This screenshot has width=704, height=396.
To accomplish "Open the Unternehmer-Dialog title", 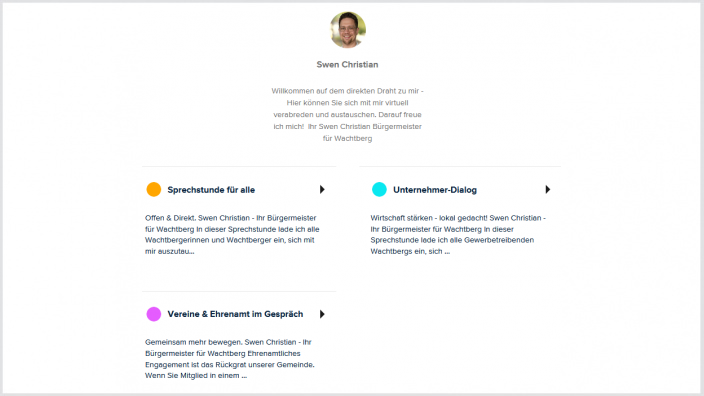I will [435, 190].
